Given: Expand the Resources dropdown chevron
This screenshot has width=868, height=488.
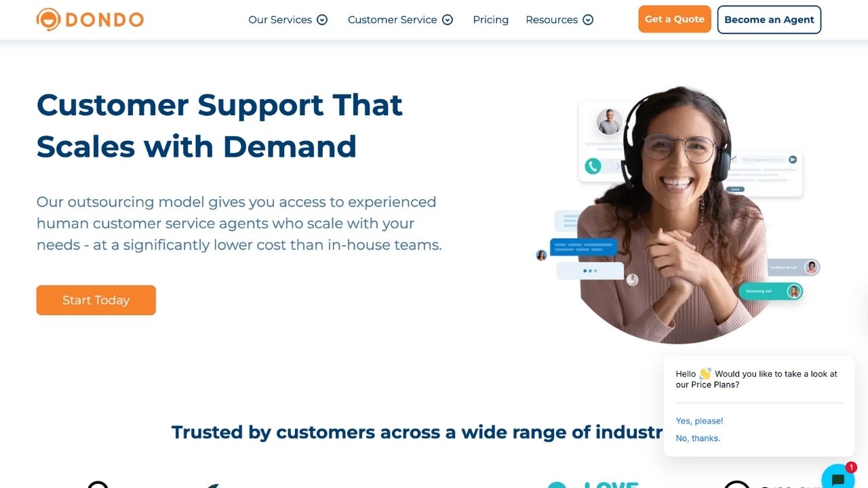Looking at the screenshot, I should coord(588,20).
